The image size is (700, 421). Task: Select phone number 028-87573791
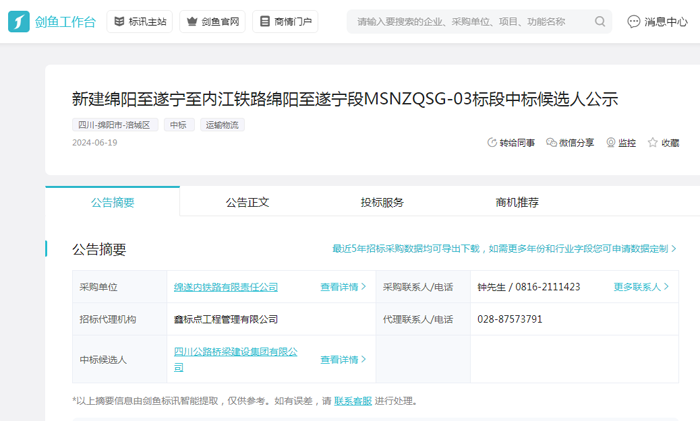pos(509,319)
